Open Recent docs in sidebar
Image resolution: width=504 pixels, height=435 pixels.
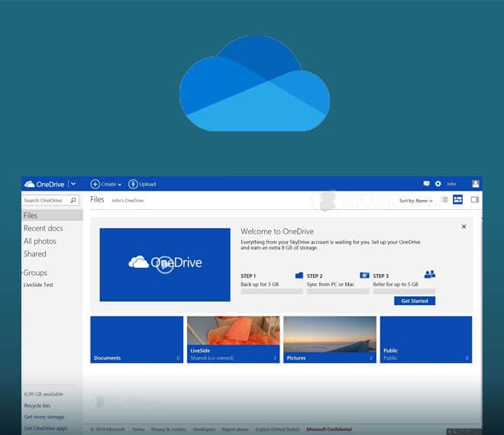(43, 228)
